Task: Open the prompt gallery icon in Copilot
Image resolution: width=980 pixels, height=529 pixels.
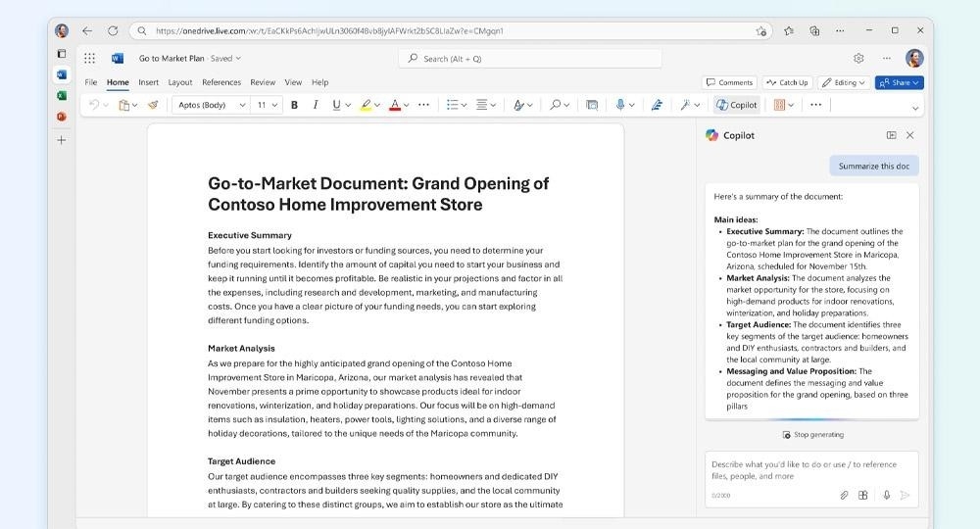Action: [863, 496]
